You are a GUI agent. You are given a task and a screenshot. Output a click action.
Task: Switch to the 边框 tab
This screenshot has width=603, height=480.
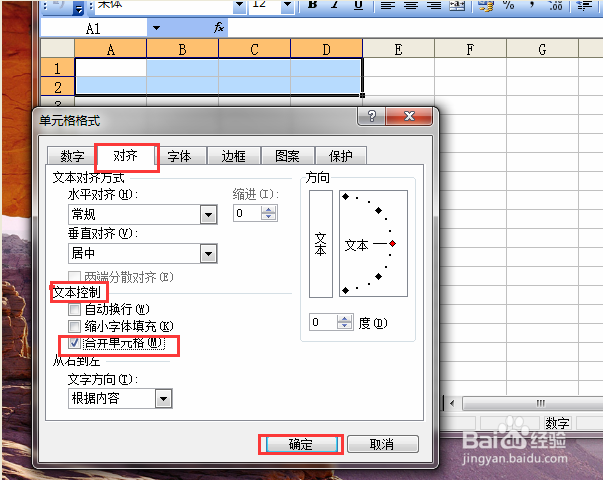point(233,156)
